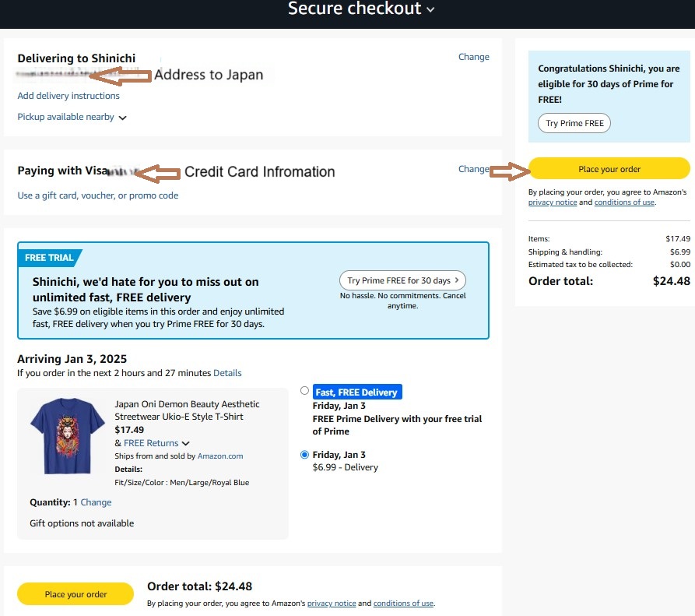Select the Fast, FREE Delivery radio option
The height and width of the screenshot is (616, 695).
304,390
